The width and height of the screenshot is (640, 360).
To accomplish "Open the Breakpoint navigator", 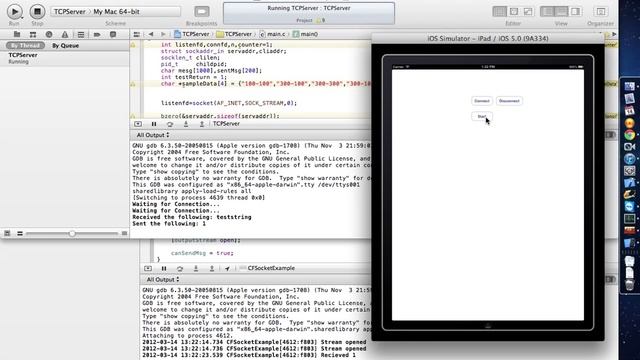I will coord(97,34).
